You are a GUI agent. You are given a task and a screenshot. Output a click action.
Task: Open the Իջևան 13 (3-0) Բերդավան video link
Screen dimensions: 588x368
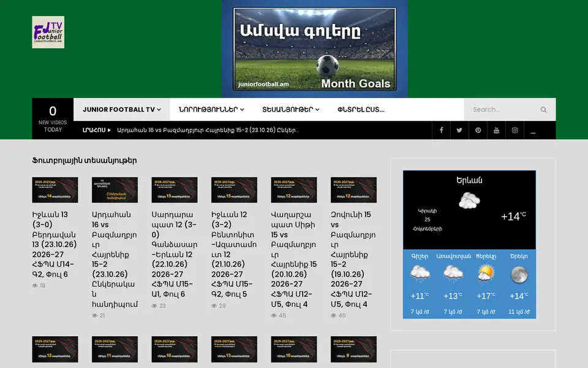55,245
